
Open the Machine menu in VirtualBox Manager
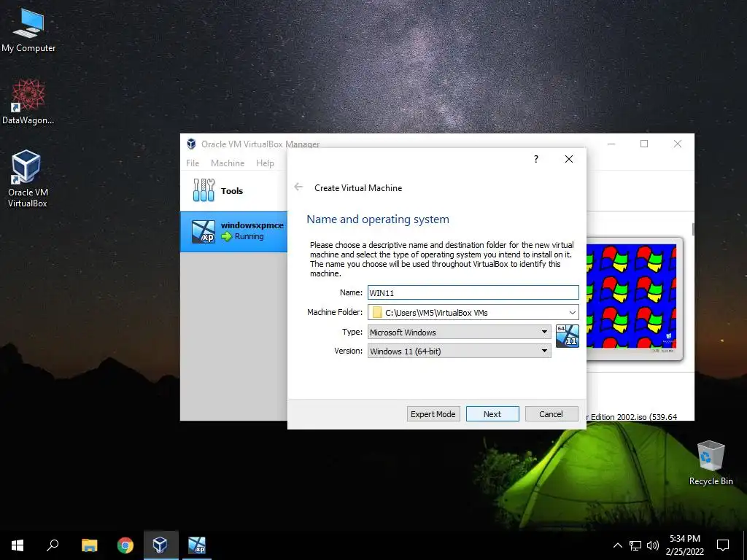coord(228,163)
